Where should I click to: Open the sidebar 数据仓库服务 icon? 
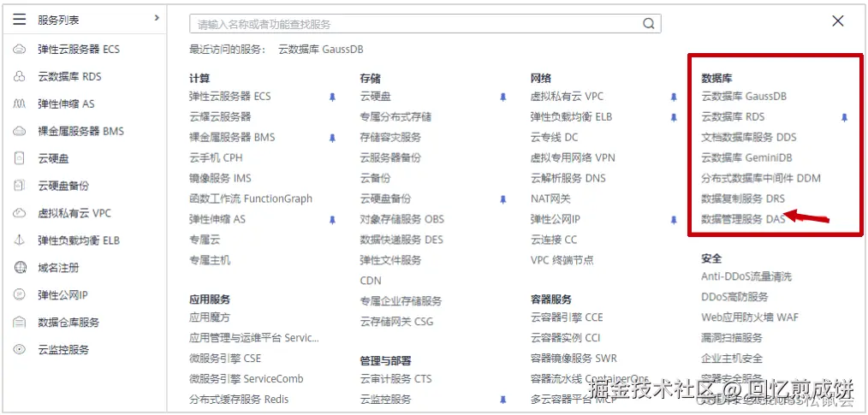click(20, 322)
